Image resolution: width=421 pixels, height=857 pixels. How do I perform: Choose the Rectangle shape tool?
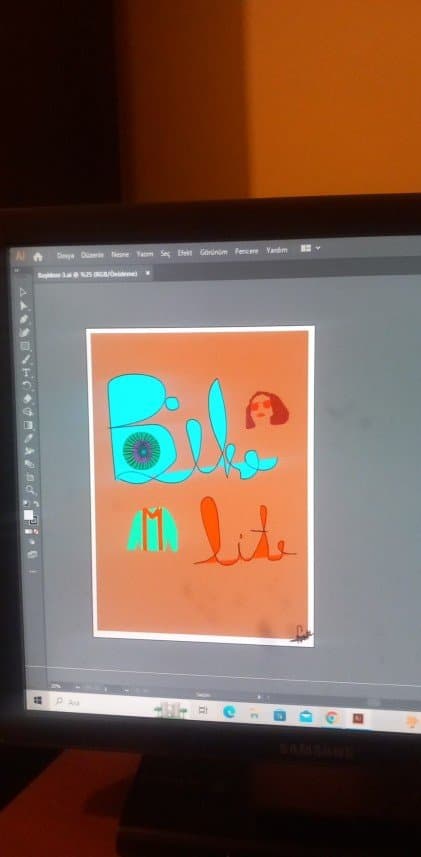point(25,347)
